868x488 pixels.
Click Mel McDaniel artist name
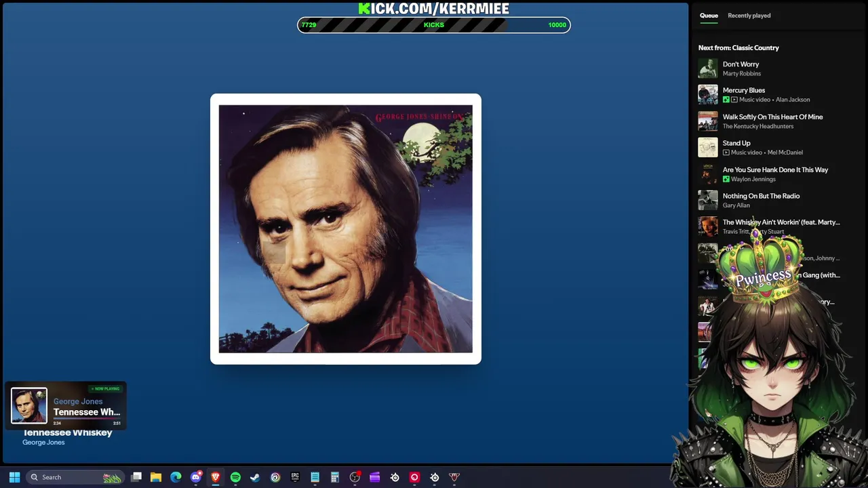click(x=785, y=152)
